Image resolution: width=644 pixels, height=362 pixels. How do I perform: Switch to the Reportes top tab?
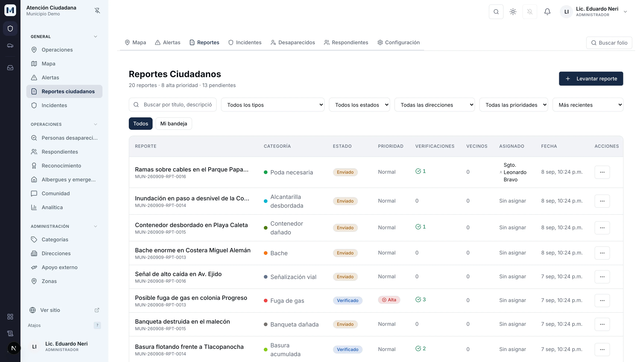tap(204, 42)
